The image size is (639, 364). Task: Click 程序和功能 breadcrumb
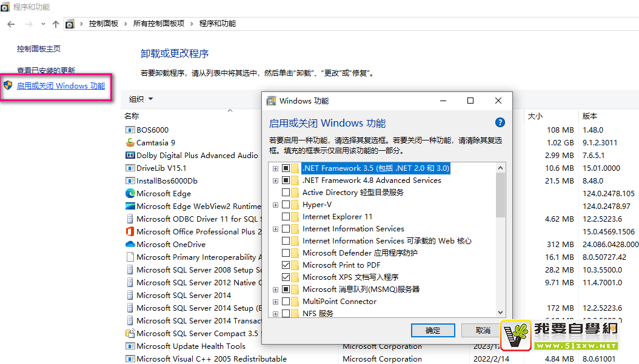[218, 24]
